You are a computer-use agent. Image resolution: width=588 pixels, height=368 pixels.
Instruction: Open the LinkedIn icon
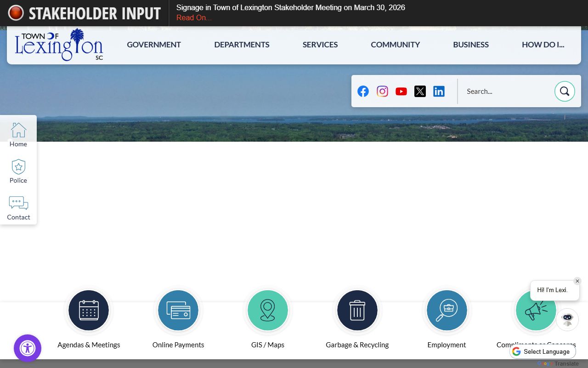(x=439, y=91)
